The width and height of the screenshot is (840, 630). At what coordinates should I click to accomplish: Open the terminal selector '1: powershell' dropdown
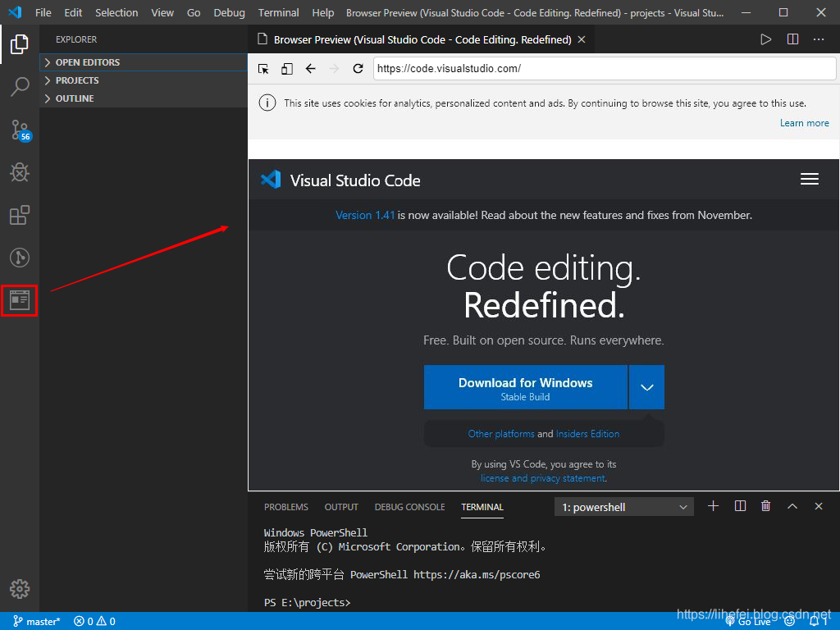tap(624, 507)
